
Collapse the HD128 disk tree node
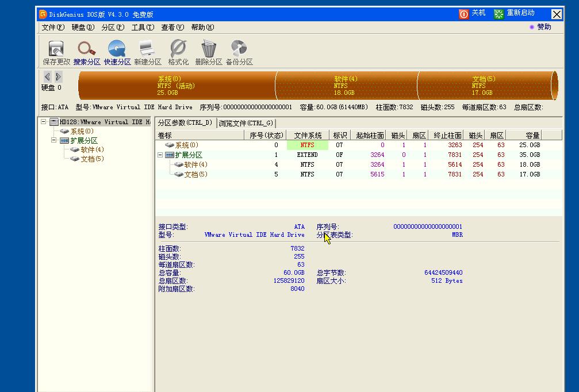click(44, 121)
